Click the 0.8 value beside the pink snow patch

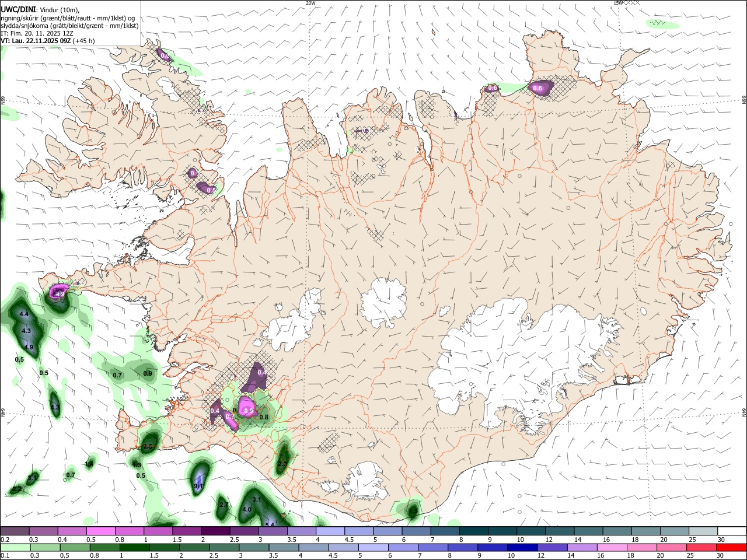tap(264, 417)
